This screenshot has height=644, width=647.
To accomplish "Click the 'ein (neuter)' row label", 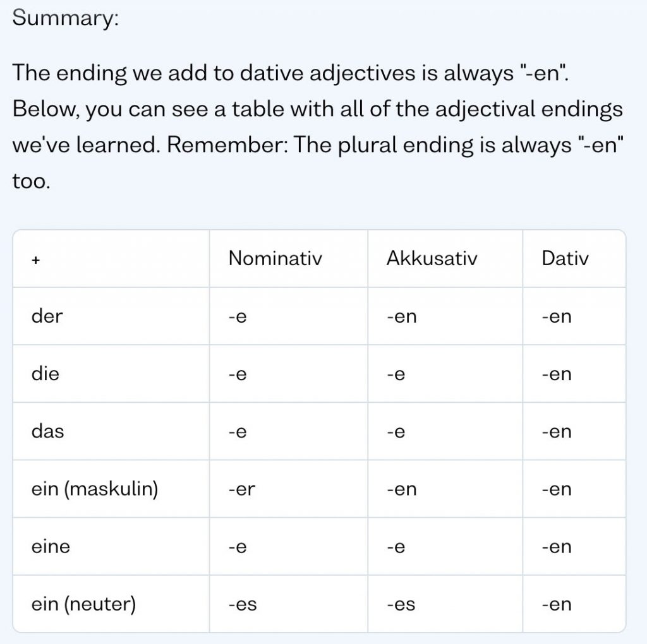I will tap(83, 604).
